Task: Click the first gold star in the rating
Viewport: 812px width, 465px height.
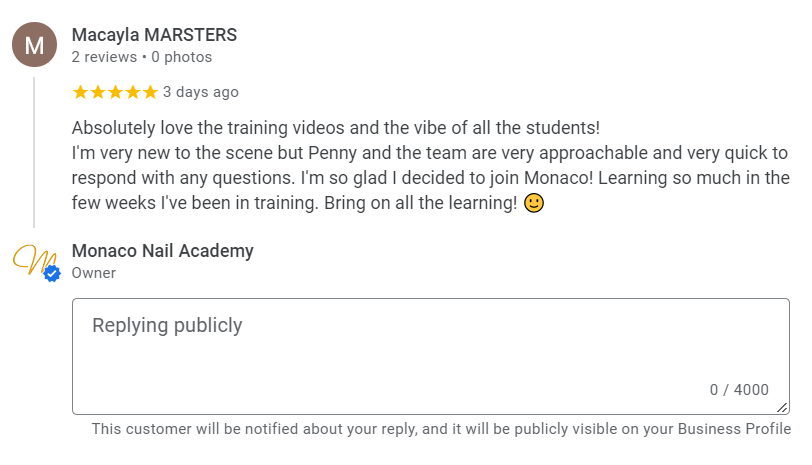Action: 80,92
